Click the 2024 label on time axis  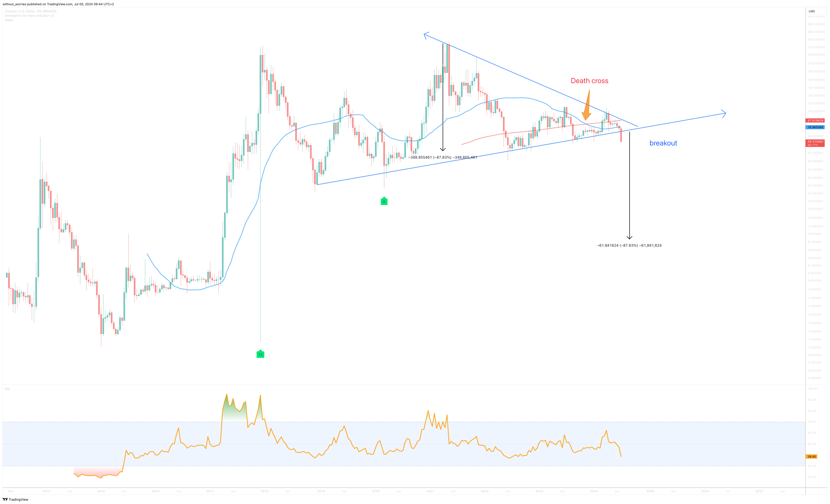[x=594, y=491]
